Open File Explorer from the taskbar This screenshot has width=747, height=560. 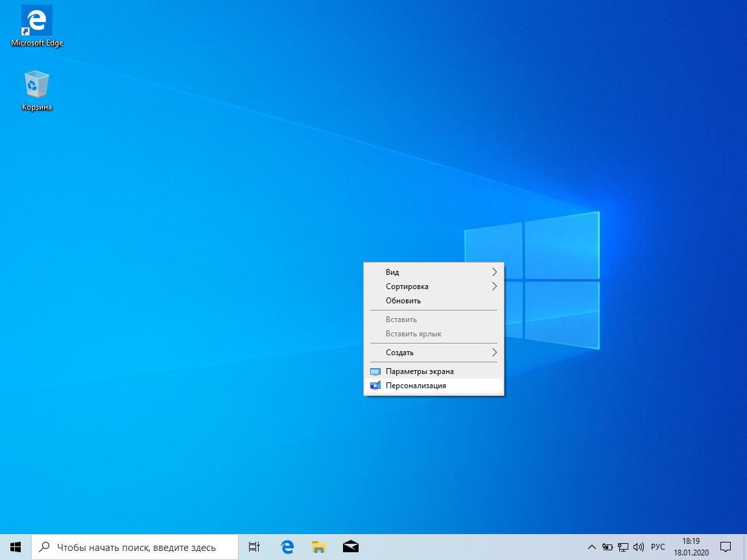point(319,547)
